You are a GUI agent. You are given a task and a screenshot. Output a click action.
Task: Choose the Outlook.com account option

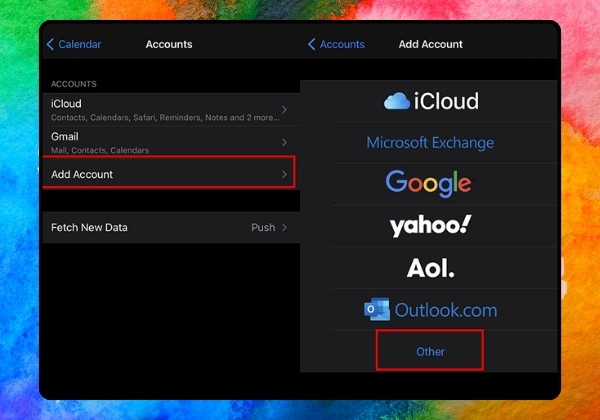430,309
